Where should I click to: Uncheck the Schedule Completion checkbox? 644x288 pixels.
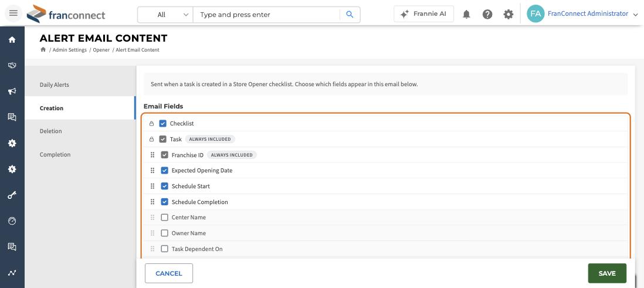(x=164, y=202)
